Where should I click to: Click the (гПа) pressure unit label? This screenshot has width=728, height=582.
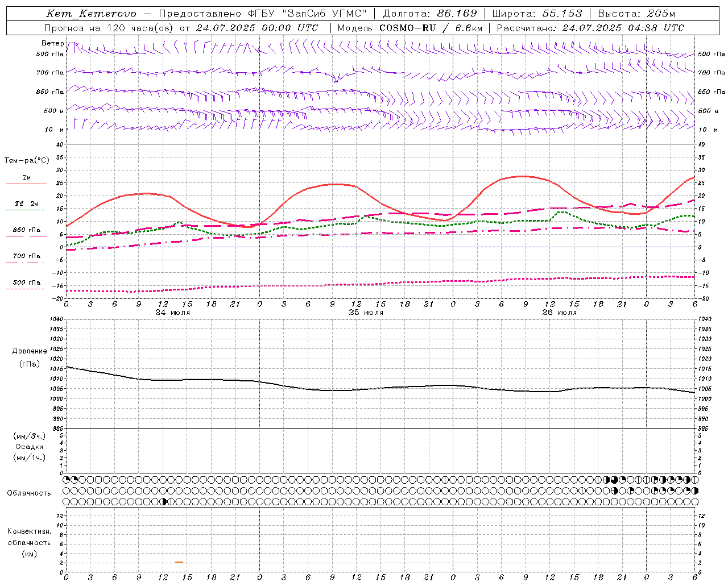[x=30, y=364]
